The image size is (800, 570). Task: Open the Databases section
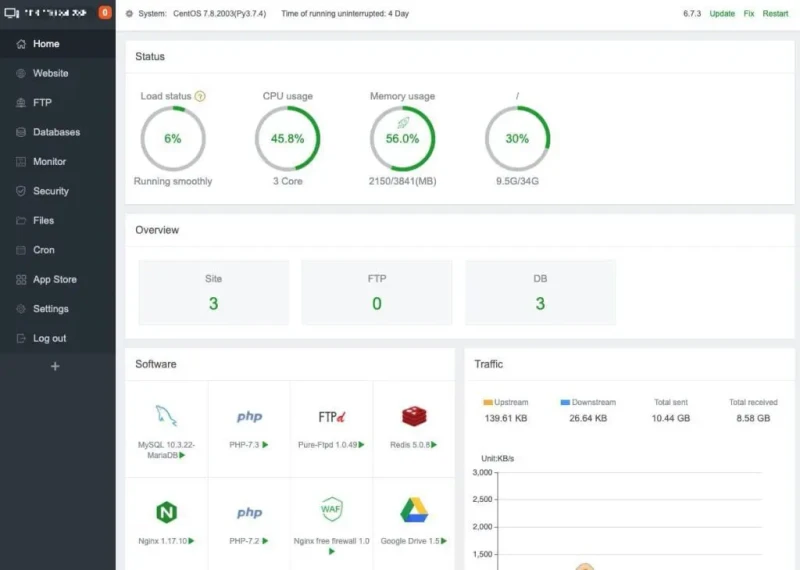[58, 132]
